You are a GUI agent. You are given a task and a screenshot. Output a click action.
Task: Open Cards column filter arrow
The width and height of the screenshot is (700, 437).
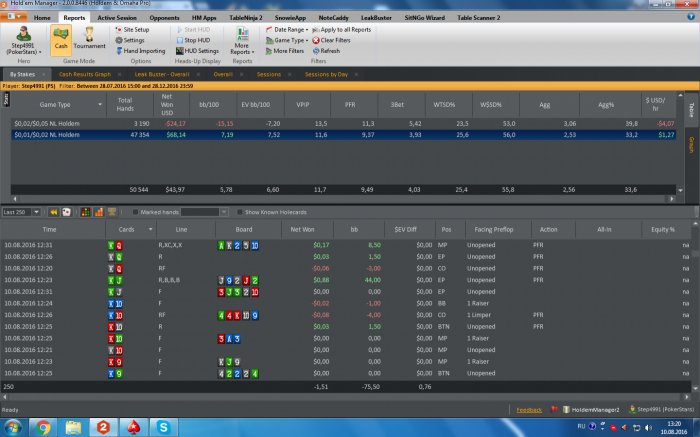tap(150, 229)
